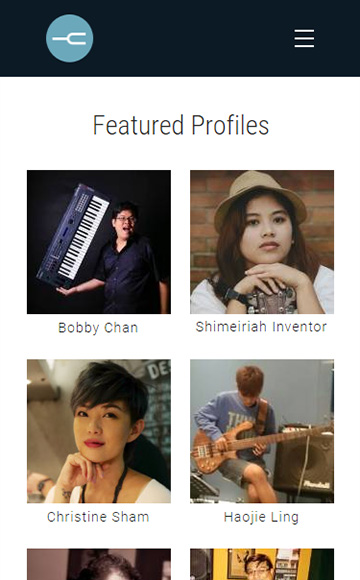Select the Christine Sham name label
This screenshot has height=580, width=360.
pos(98,517)
